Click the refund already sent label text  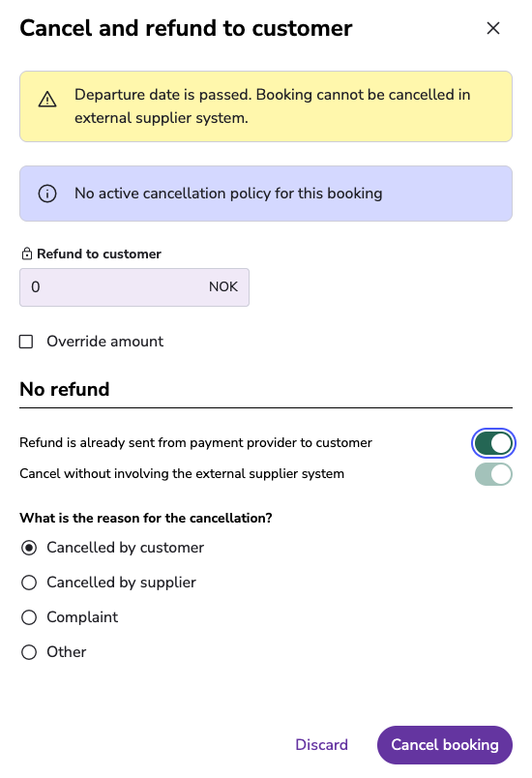(195, 442)
